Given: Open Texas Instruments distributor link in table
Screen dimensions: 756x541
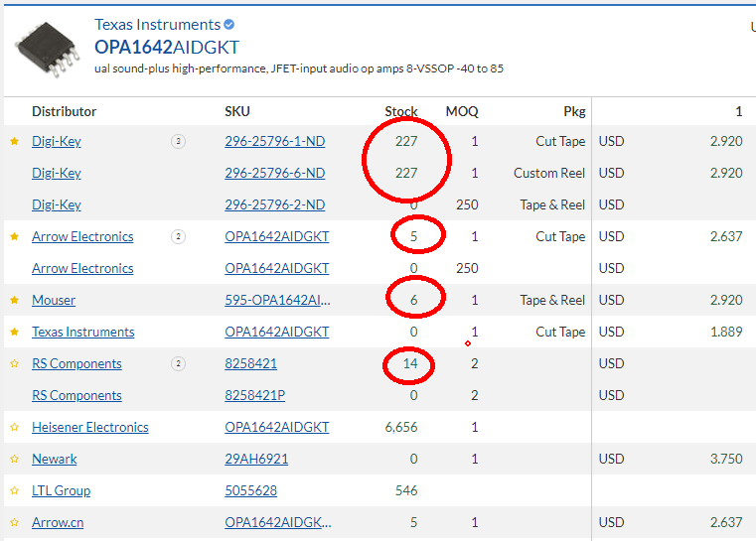Looking at the screenshot, I should 82,332.
